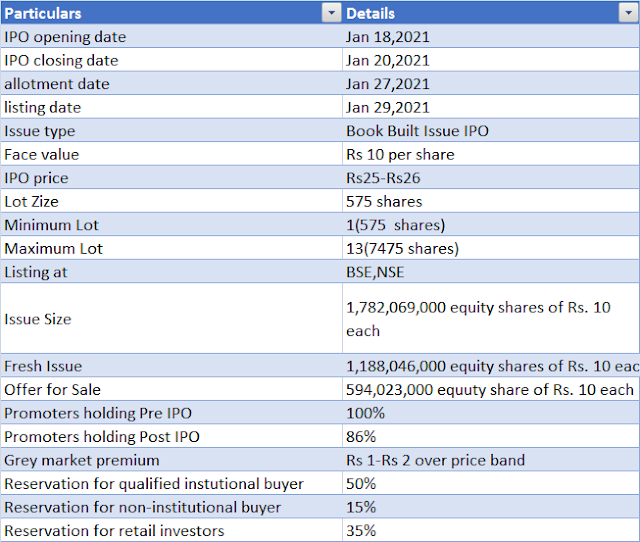This screenshot has height=542, width=640.
Task: Click the 'Jan 18,2021' cell
Action: (491, 37)
